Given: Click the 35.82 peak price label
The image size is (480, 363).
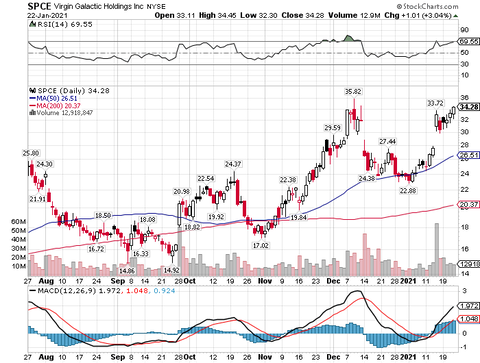Looking at the screenshot, I should click(x=353, y=91).
